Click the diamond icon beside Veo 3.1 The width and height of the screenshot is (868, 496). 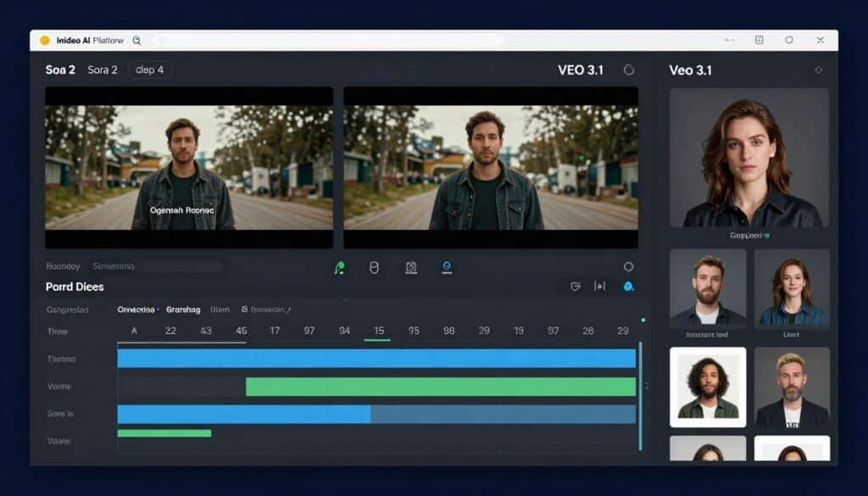(x=818, y=70)
